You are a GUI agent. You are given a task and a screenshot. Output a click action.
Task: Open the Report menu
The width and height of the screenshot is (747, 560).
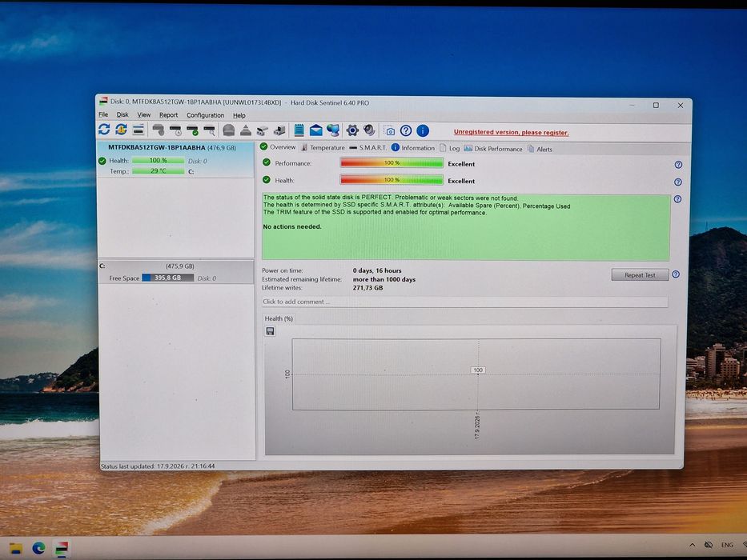point(168,115)
